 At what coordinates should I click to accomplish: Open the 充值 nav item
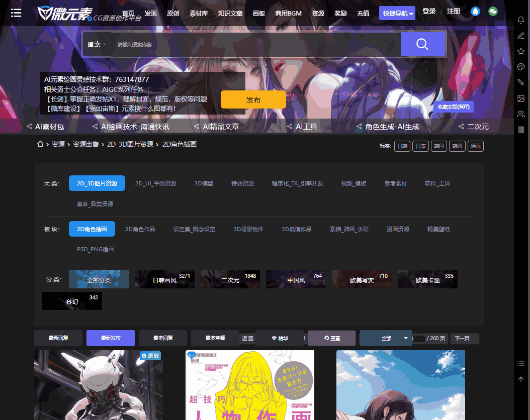tap(364, 13)
